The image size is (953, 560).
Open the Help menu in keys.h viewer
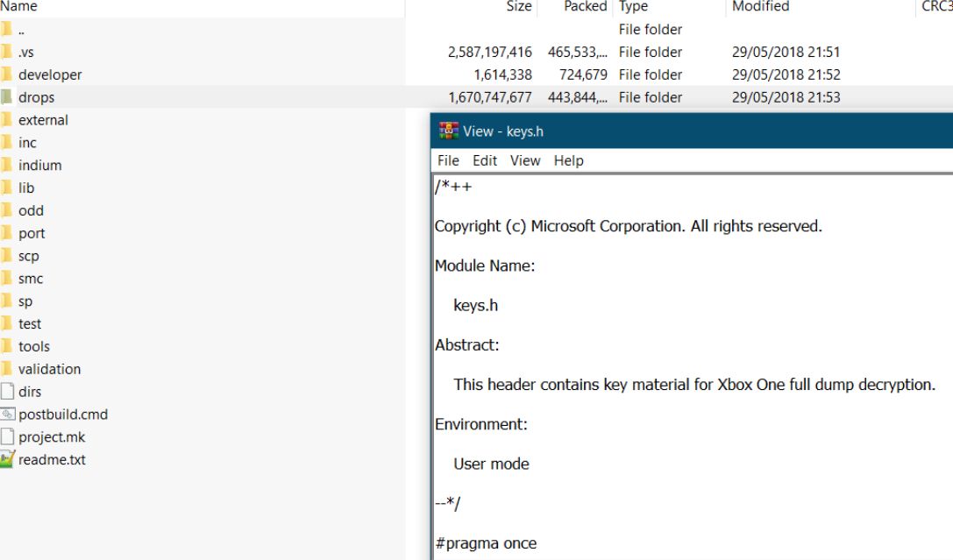tap(568, 160)
